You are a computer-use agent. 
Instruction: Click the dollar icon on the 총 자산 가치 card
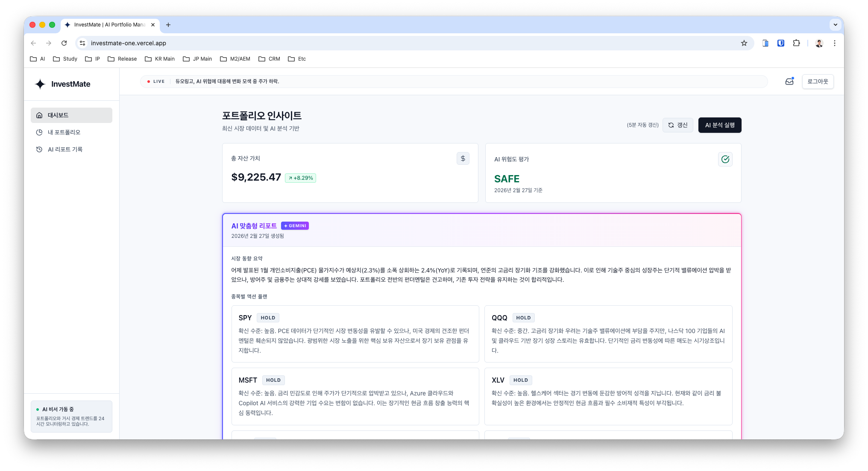click(463, 158)
